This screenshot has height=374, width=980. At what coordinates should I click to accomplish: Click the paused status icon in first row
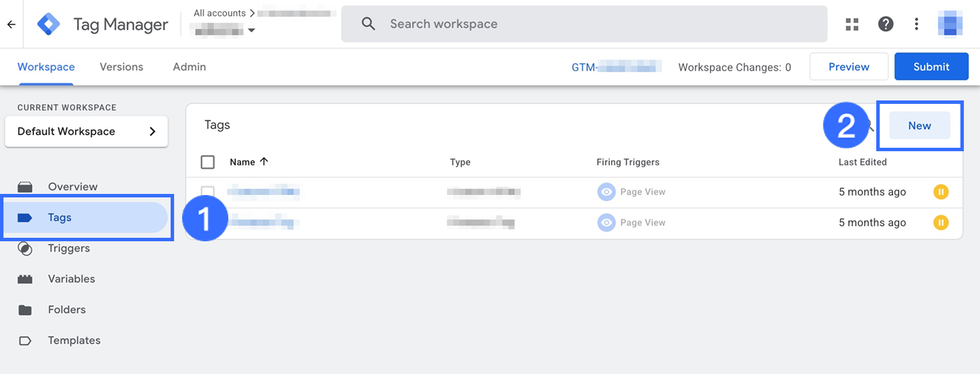click(x=941, y=192)
